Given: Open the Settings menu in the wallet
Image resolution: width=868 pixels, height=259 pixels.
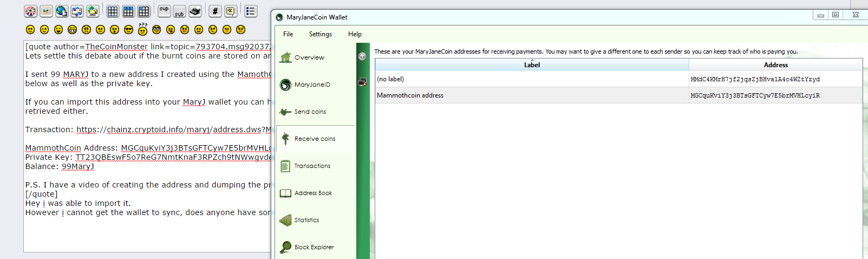Looking at the screenshot, I should [321, 34].
